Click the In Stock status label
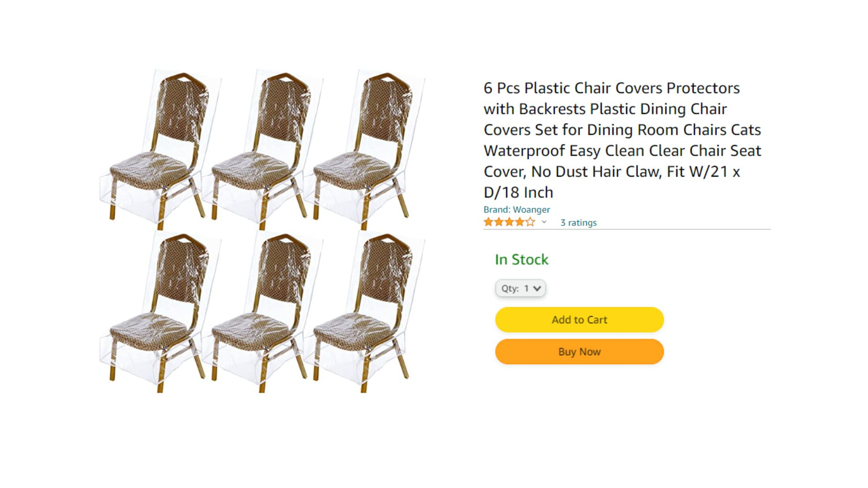Viewport: 868px width, 488px height. coord(521,259)
